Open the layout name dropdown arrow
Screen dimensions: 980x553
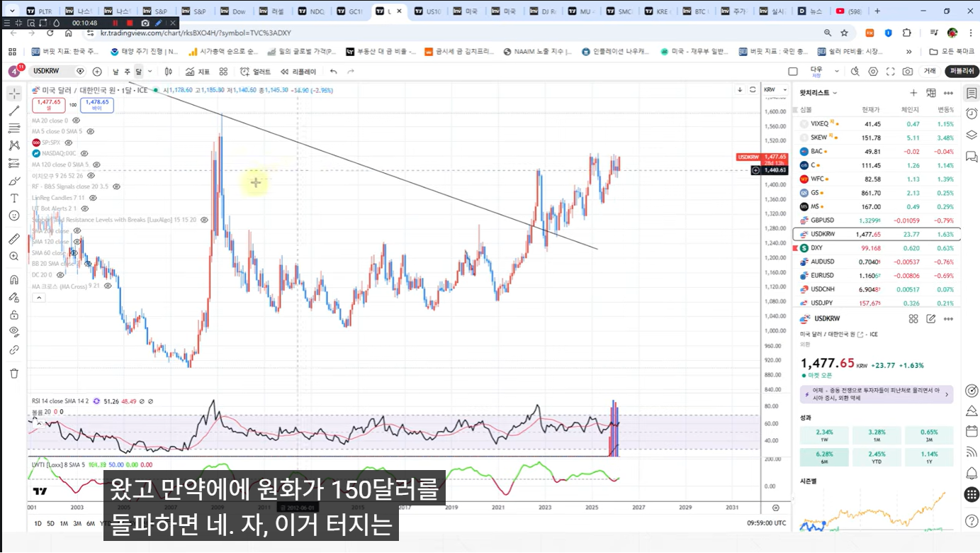pos(837,72)
